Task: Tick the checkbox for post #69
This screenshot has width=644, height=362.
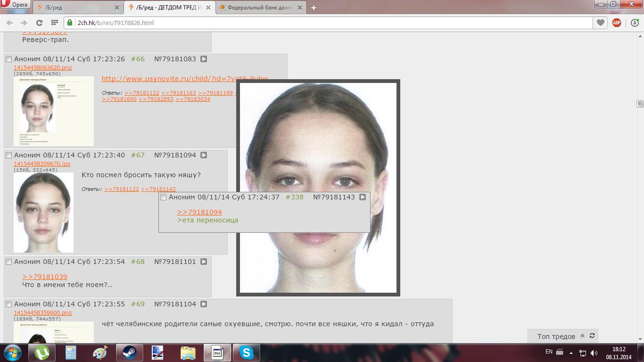Action: coord(8,304)
